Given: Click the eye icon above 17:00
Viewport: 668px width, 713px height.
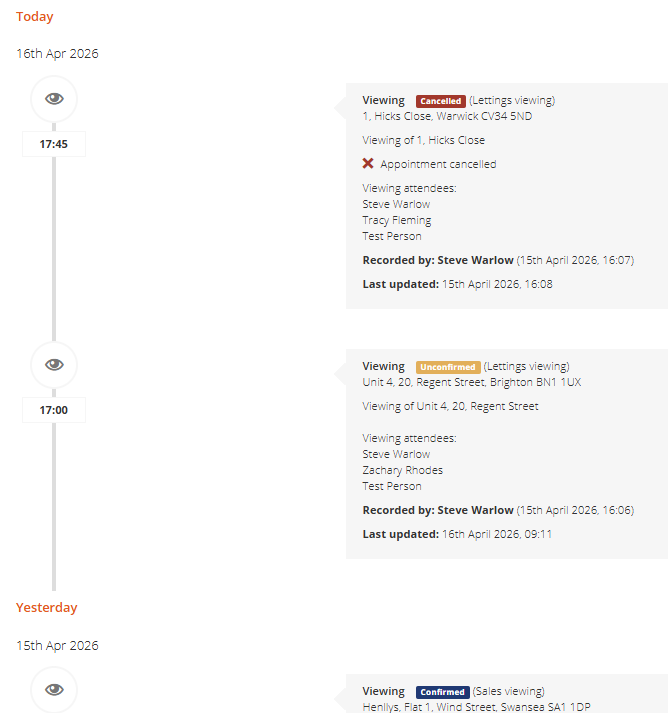Looking at the screenshot, I should pyautogui.click(x=54, y=364).
